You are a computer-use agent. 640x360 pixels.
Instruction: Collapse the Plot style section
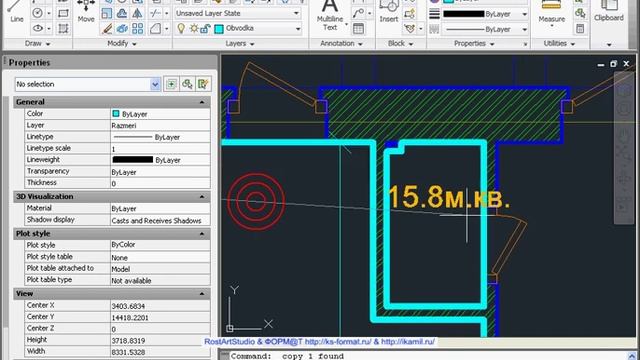[x=202, y=234]
